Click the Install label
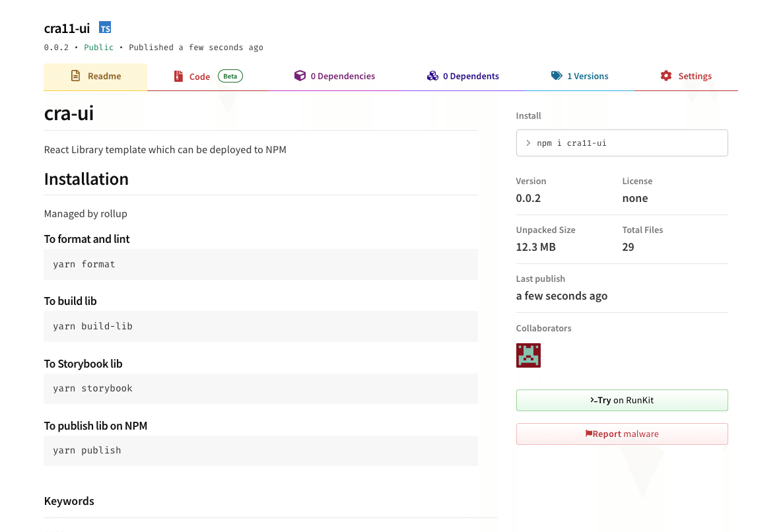 point(528,116)
